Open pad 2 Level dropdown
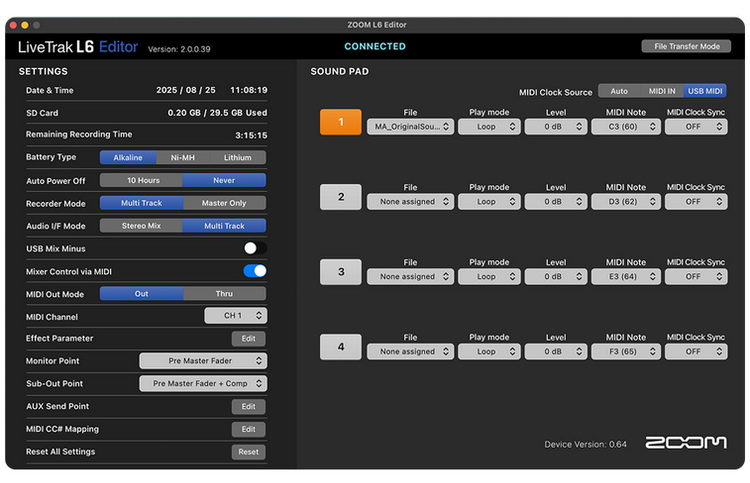The height and width of the screenshot is (483, 750). [x=556, y=202]
